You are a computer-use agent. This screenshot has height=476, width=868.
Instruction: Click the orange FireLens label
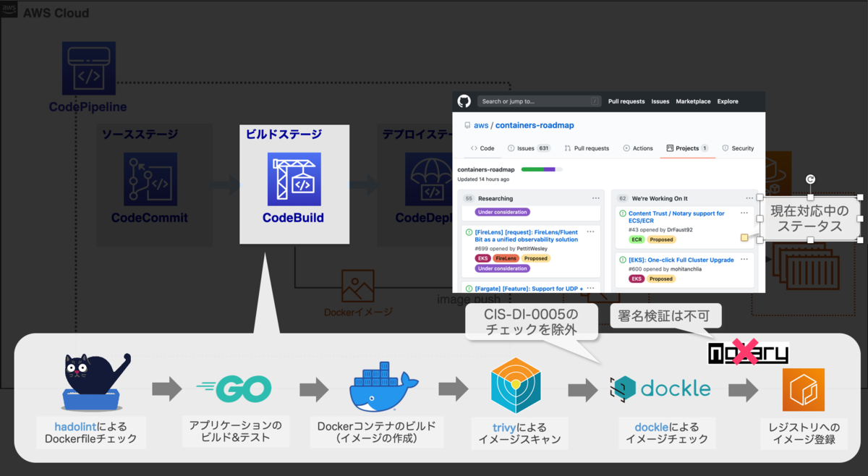[506, 258]
